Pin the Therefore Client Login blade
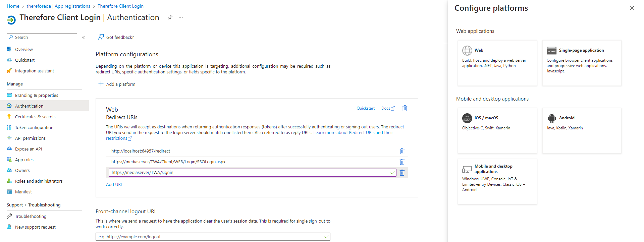This screenshot has height=242, width=644. point(170,17)
